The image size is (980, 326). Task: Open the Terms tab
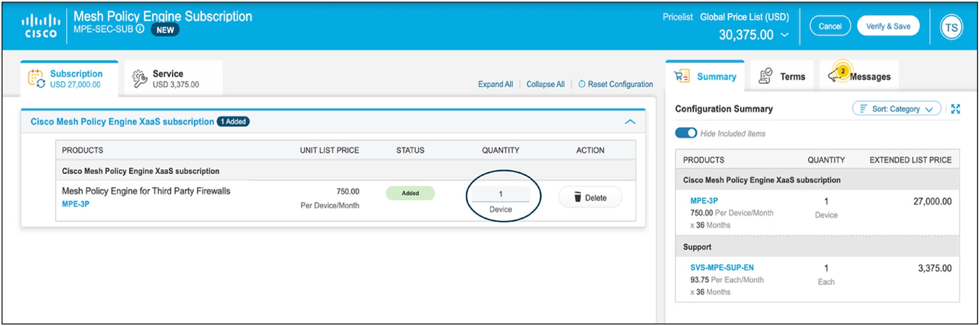click(782, 77)
